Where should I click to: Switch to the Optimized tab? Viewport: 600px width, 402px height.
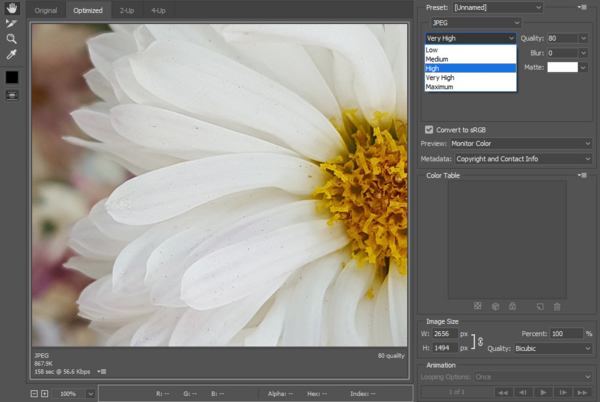coord(88,10)
